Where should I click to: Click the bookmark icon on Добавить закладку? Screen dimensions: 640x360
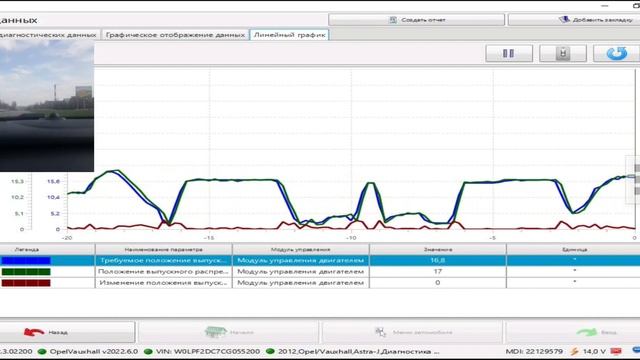tap(564, 19)
